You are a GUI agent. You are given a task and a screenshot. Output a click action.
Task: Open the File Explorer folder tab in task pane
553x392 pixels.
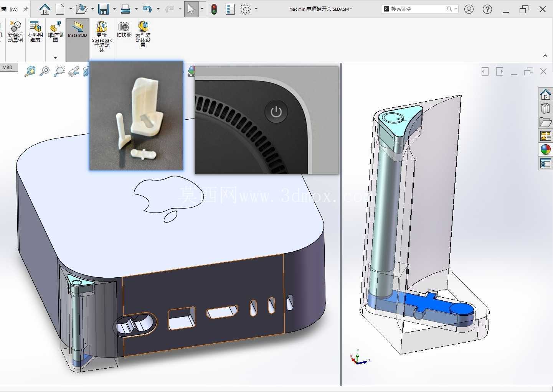coord(545,122)
